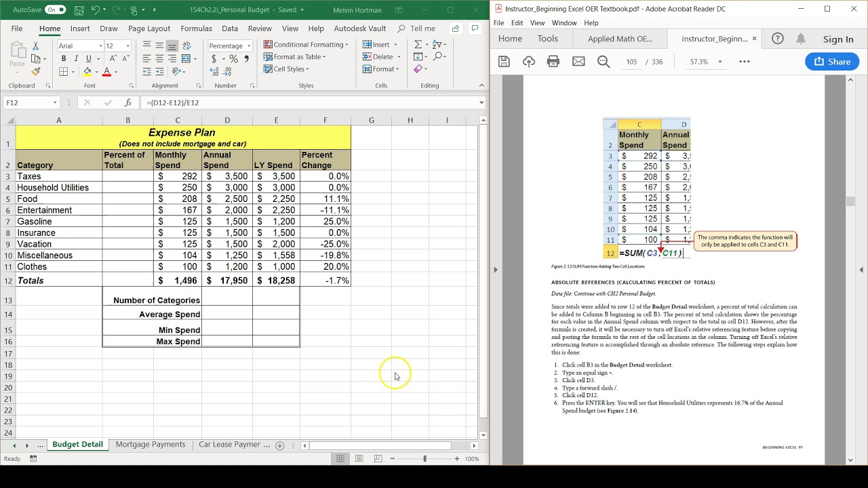The height and width of the screenshot is (488, 868).
Task: Open the Format as Table dropdown
Action: point(295,57)
